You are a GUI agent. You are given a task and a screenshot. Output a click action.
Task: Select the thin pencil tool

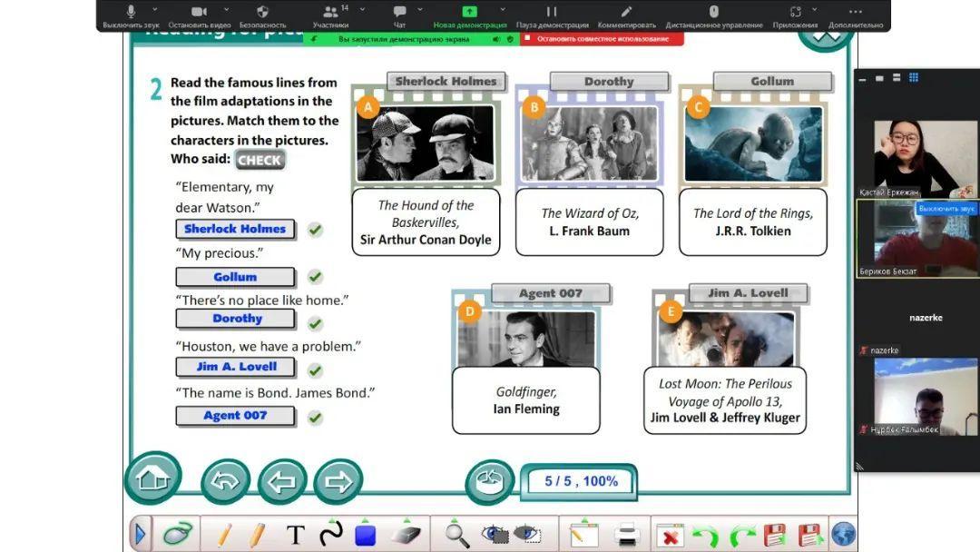coord(224,535)
